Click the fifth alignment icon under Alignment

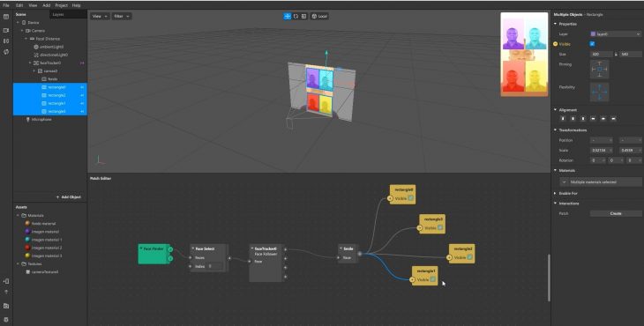[x=603, y=119]
